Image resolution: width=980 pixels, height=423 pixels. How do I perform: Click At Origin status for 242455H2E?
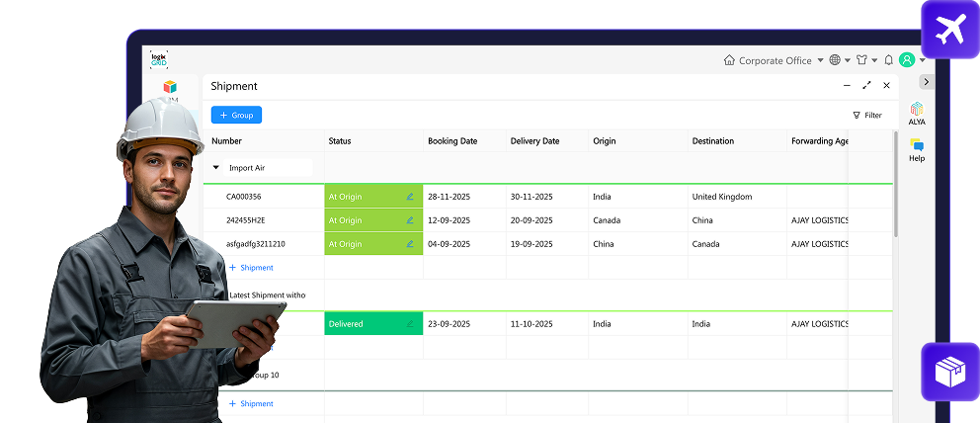click(x=346, y=220)
